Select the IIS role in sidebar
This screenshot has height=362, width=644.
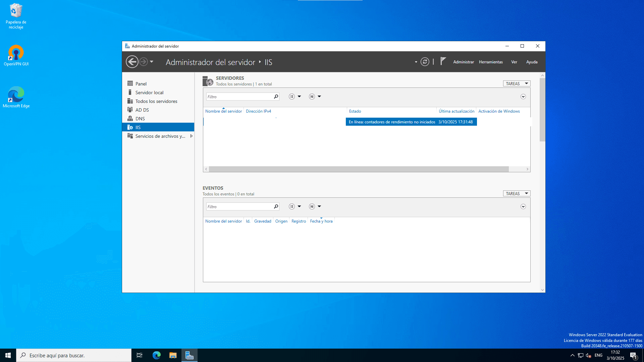[138, 127]
